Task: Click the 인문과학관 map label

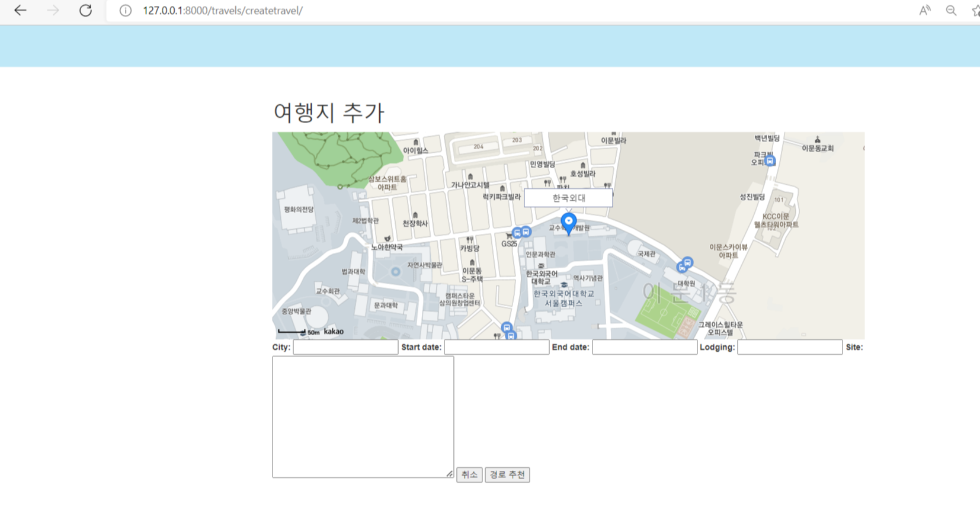Action: point(540,255)
